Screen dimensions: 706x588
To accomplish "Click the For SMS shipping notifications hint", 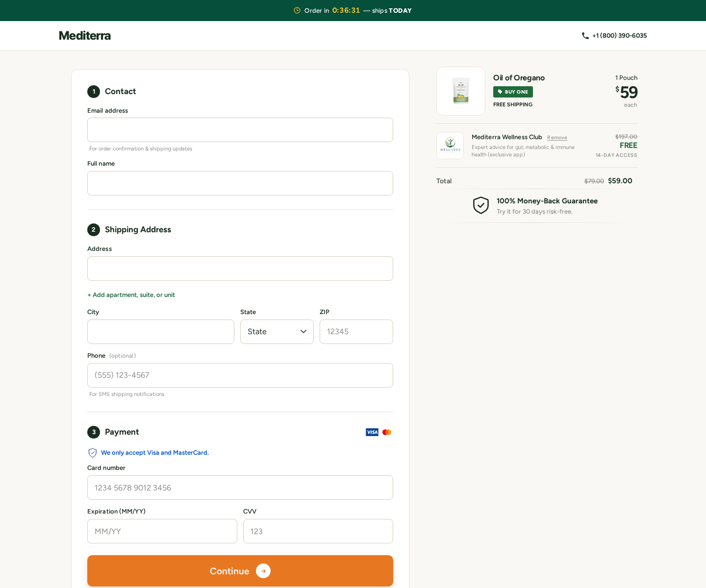I will [x=126, y=394].
